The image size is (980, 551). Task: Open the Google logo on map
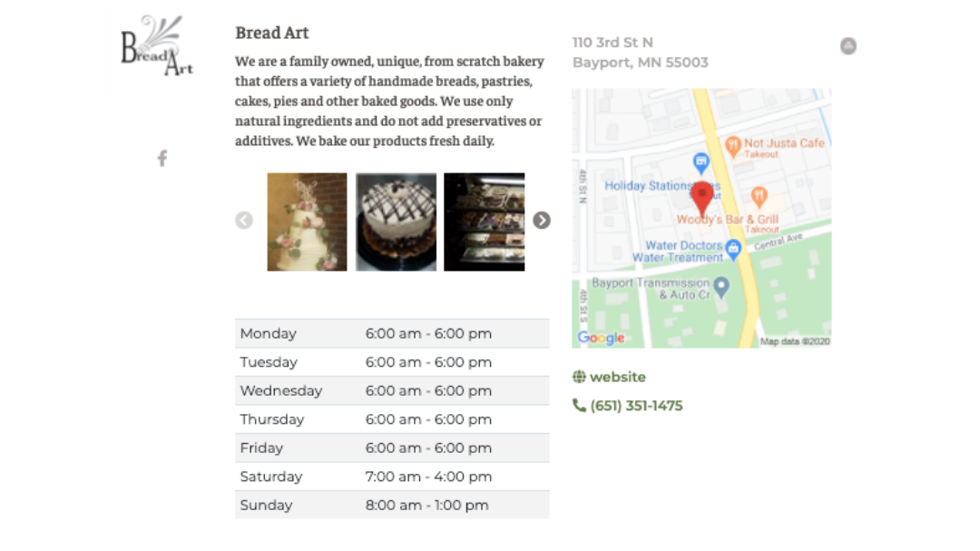(x=601, y=338)
